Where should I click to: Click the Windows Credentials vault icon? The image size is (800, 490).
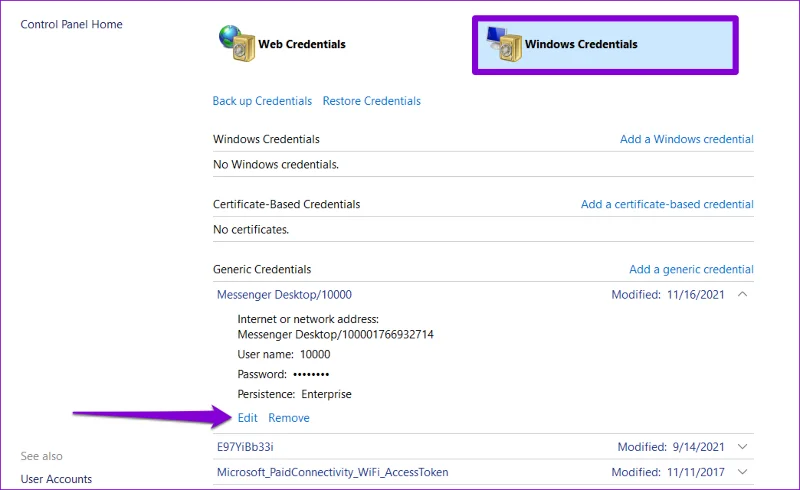(x=504, y=44)
